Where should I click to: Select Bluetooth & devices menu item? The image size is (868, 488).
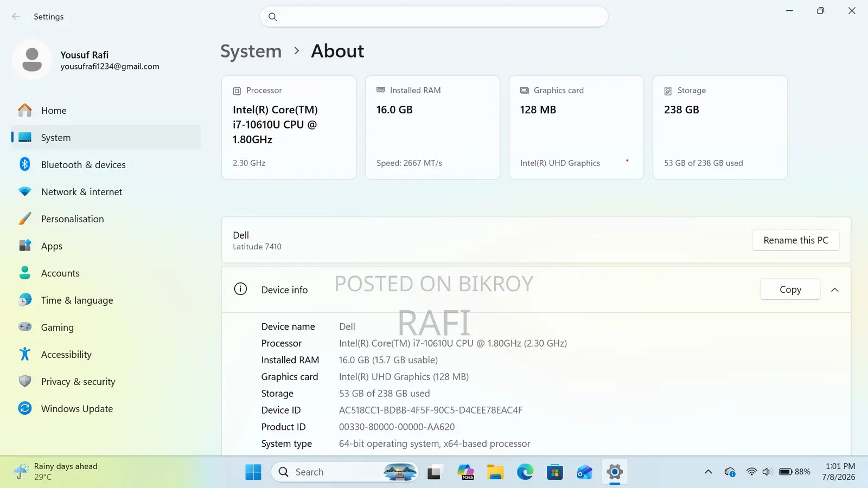click(106, 164)
